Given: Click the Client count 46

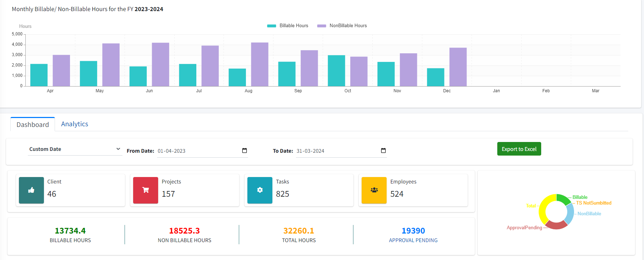Looking at the screenshot, I should pos(52,194).
